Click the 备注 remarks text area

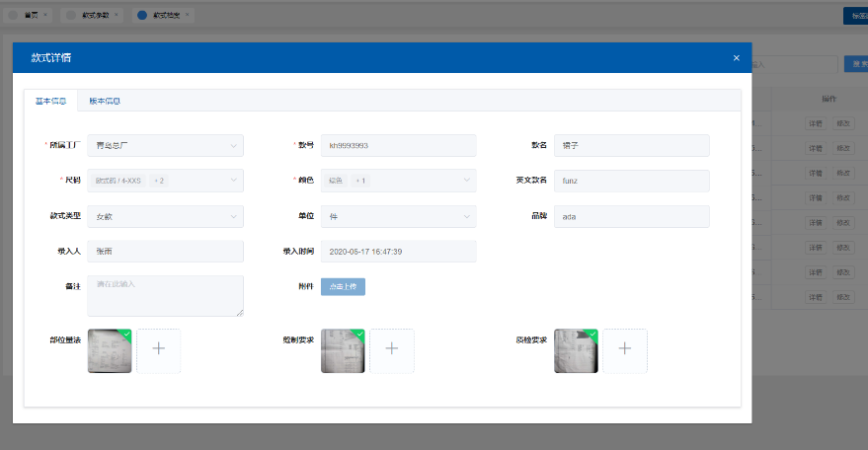click(x=165, y=296)
